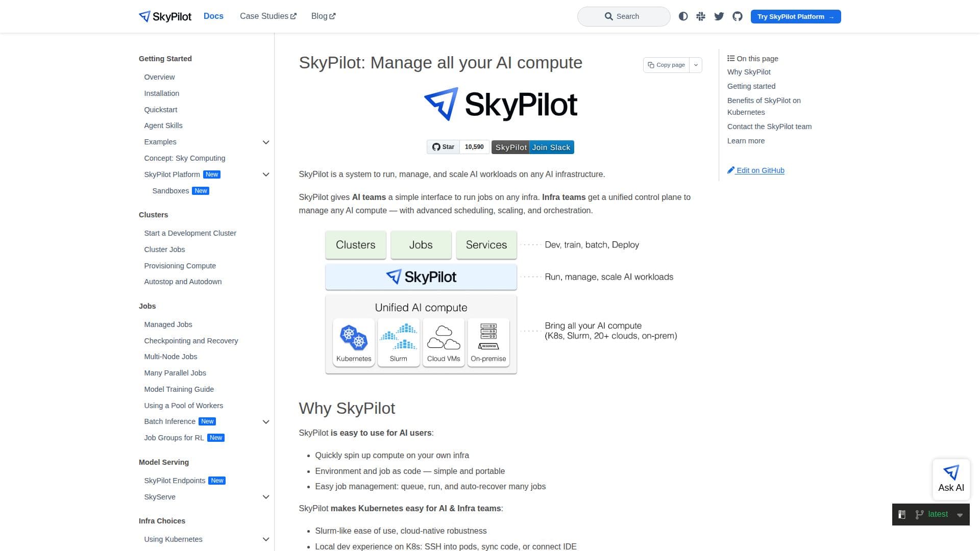Jump to Benefits of SkyPilot on Kubernetes
The height and width of the screenshot is (551, 980).
[764, 106]
